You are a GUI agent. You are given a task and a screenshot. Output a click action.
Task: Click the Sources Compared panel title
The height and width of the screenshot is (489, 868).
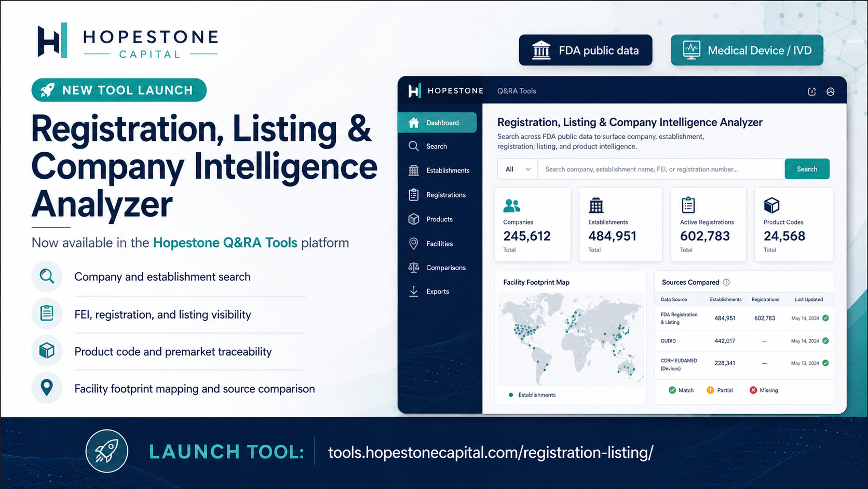pos(690,282)
